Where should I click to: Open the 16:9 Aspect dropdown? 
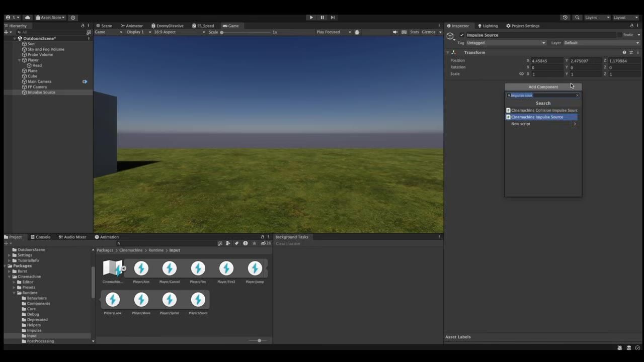point(180,32)
